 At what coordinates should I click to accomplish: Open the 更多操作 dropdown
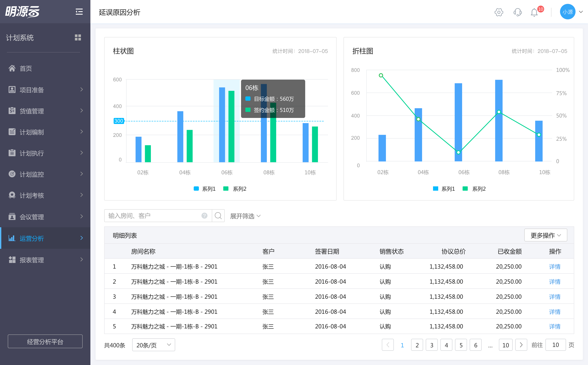[546, 235]
